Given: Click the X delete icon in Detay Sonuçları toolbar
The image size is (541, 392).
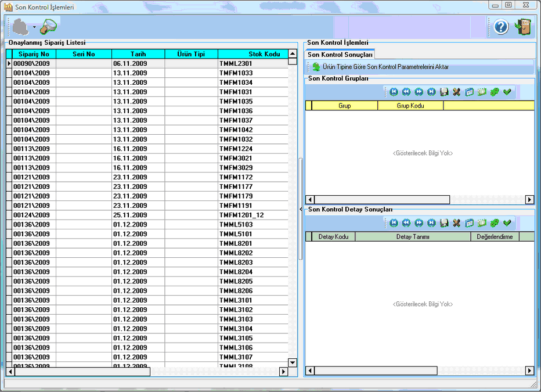Looking at the screenshot, I should coord(456,223).
